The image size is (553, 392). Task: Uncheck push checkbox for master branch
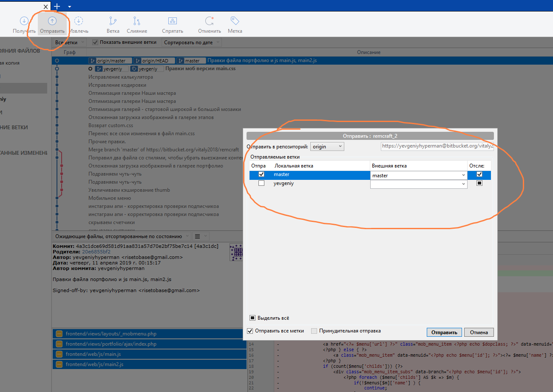(261, 174)
